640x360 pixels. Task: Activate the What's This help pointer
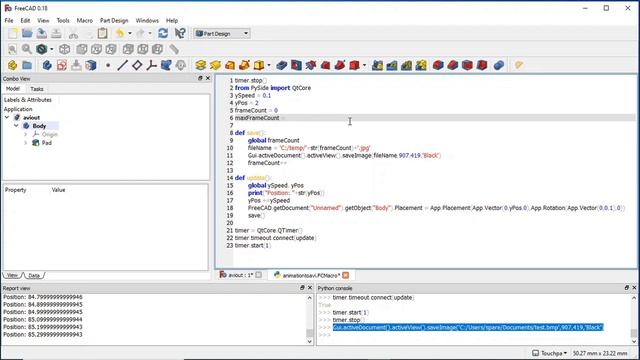pyautogui.click(x=180, y=33)
